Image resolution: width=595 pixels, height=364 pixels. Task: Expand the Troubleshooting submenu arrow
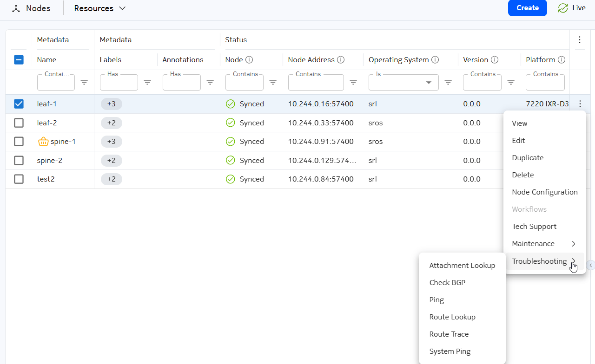pos(574,261)
